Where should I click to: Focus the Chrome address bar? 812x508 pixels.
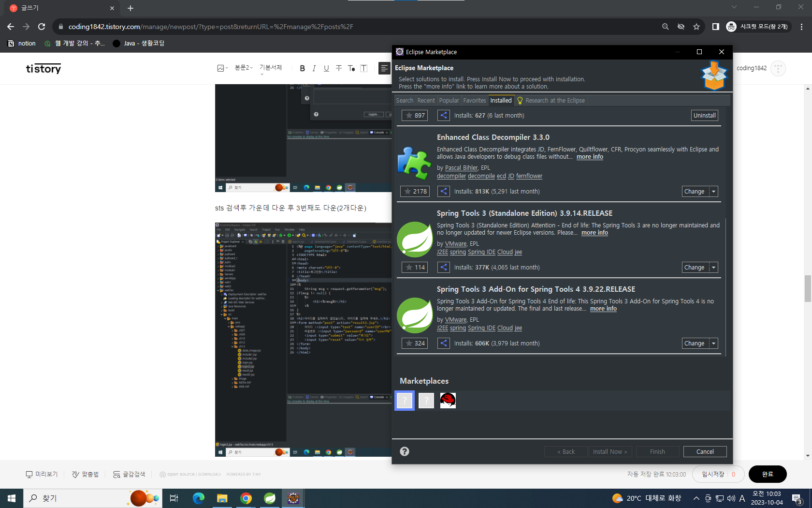coord(358,27)
